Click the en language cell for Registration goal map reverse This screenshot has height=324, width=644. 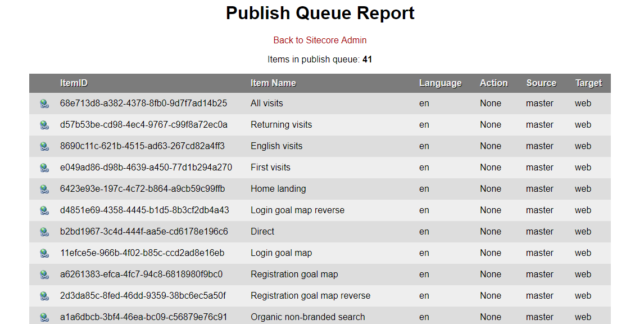click(424, 296)
